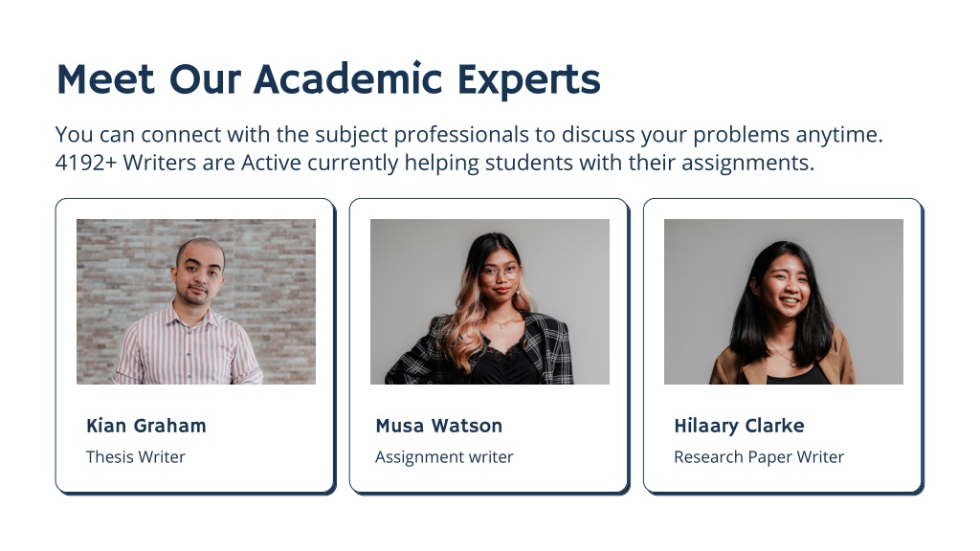Select the Research Paper Writer label
This screenshot has height=551, width=980.
(x=759, y=457)
